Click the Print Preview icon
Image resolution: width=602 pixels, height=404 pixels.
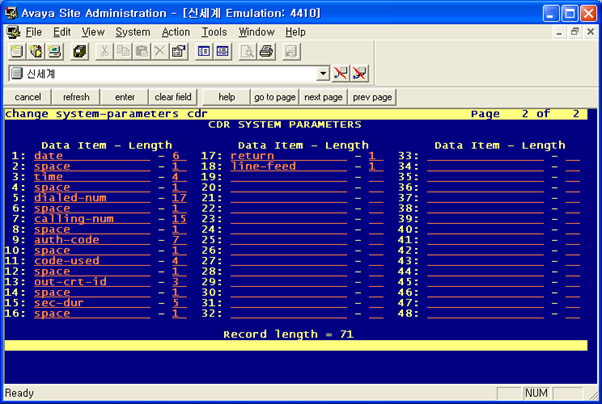[248, 51]
